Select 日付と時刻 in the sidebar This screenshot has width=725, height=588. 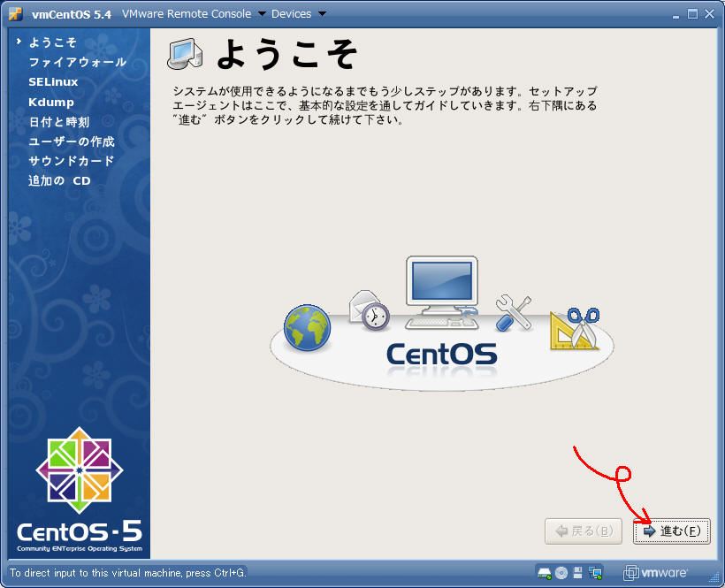(58, 122)
